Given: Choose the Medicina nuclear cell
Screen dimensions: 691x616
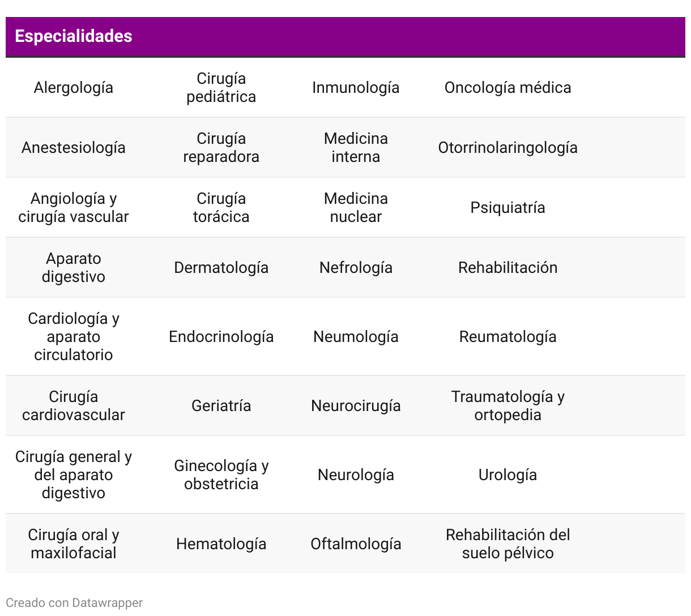Looking at the screenshot, I should pyautogui.click(x=356, y=208).
